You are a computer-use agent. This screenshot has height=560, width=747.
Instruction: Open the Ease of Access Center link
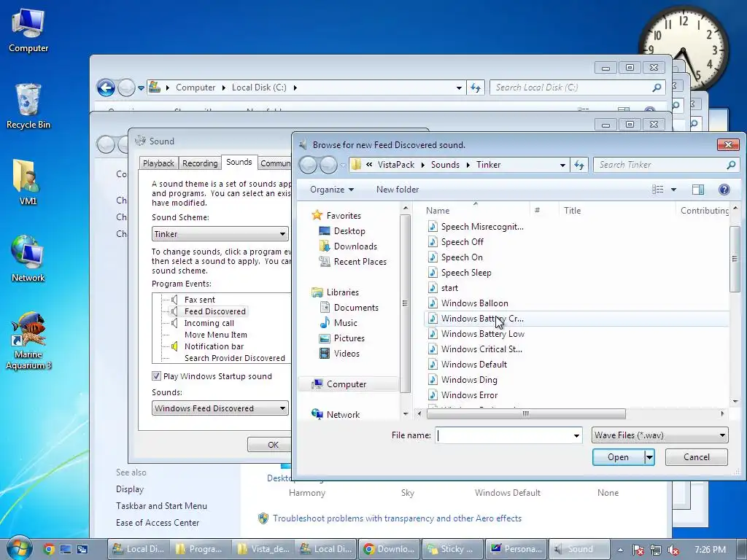point(158,523)
